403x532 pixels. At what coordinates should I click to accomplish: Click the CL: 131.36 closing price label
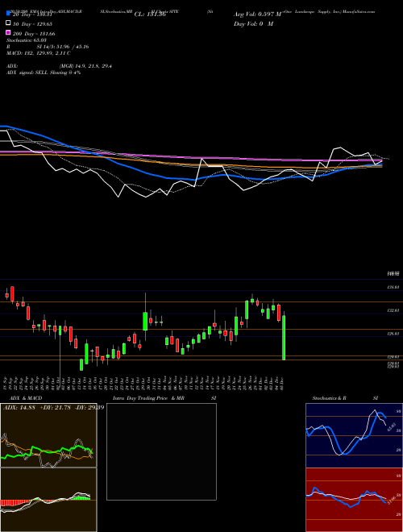click(x=150, y=15)
